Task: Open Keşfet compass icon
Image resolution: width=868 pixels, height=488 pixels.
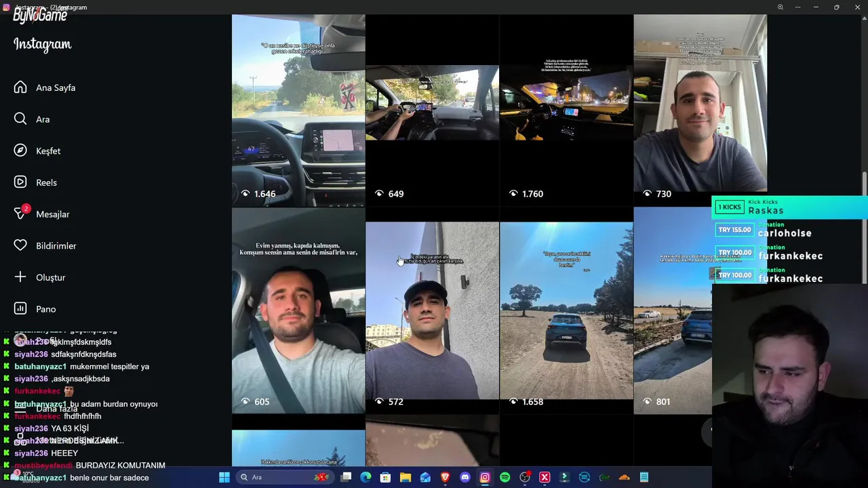Action: (20, 150)
